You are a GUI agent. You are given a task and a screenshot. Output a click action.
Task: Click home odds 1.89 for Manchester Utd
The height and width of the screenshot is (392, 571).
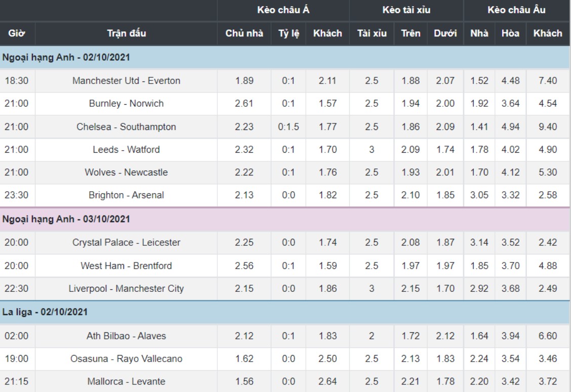tap(244, 80)
